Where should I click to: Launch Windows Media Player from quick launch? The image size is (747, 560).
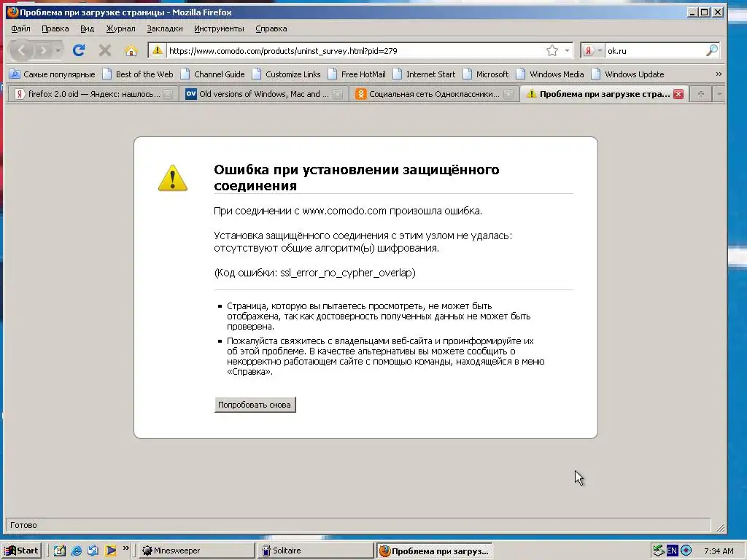click(x=111, y=551)
